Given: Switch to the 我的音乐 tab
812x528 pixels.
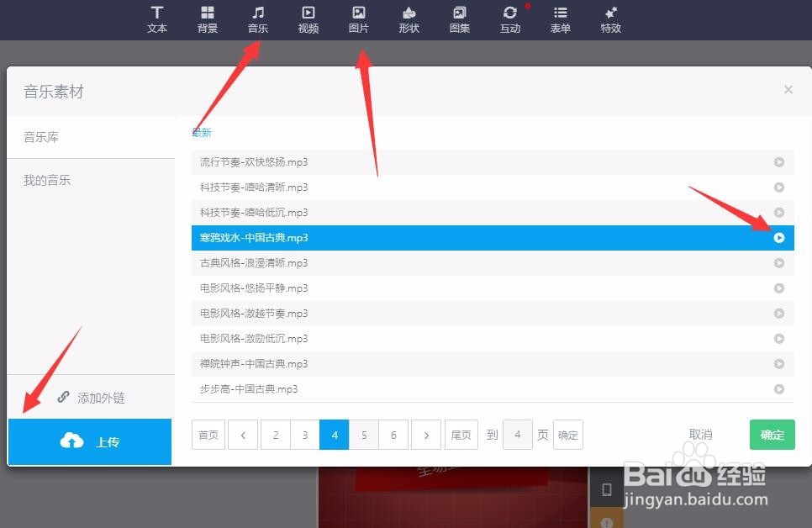Looking at the screenshot, I should coord(46,180).
